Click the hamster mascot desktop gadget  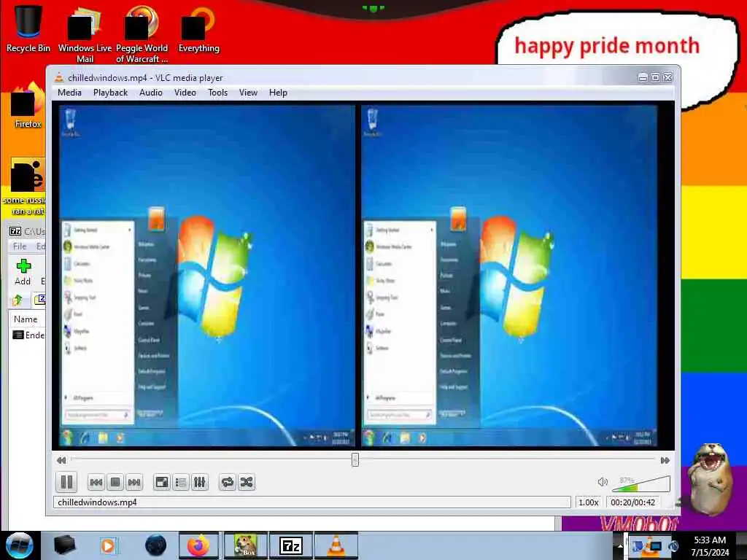[711, 479]
